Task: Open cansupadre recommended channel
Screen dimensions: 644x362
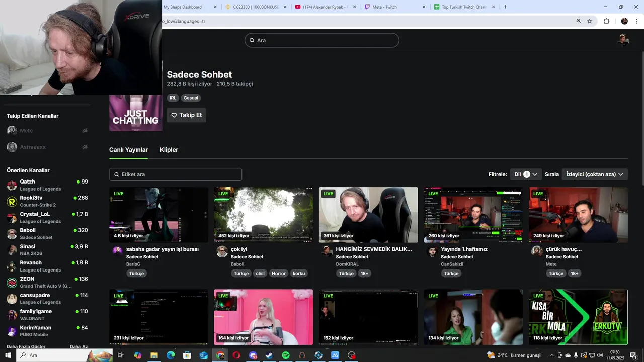Action: [48, 298]
